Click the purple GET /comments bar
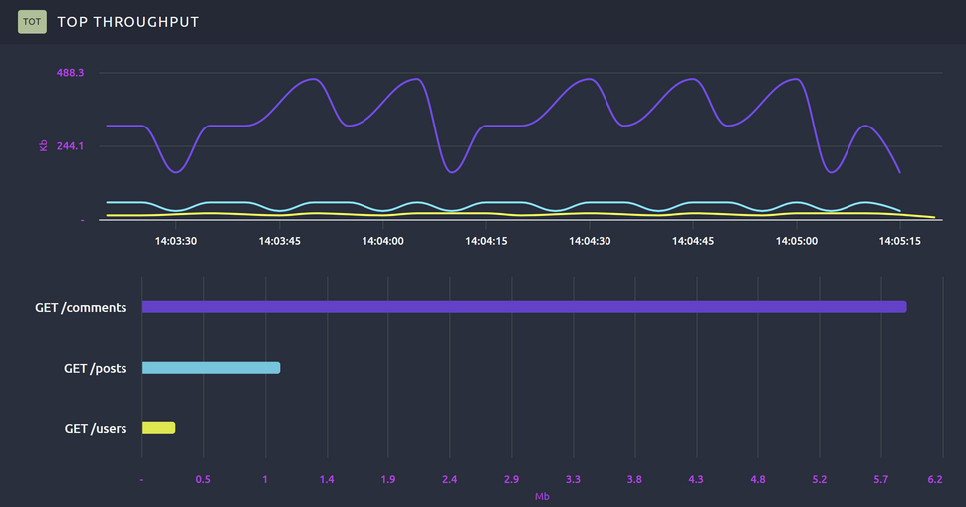The height and width of the screenshot is (507, 966). point(523,307)
